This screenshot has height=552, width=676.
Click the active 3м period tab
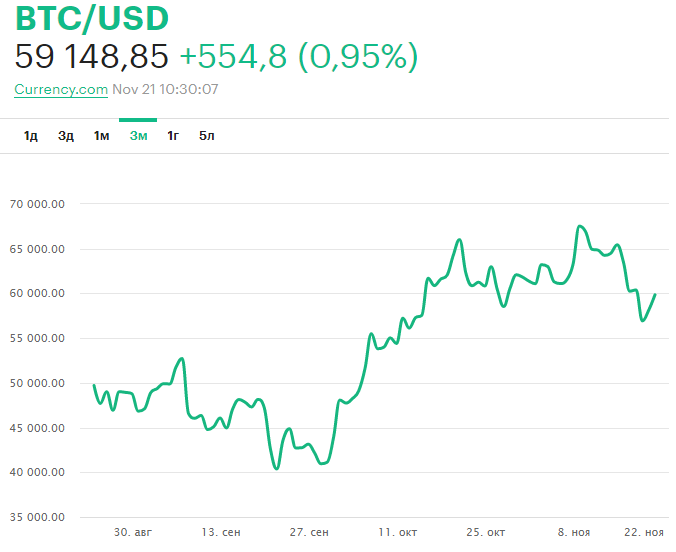138,136
